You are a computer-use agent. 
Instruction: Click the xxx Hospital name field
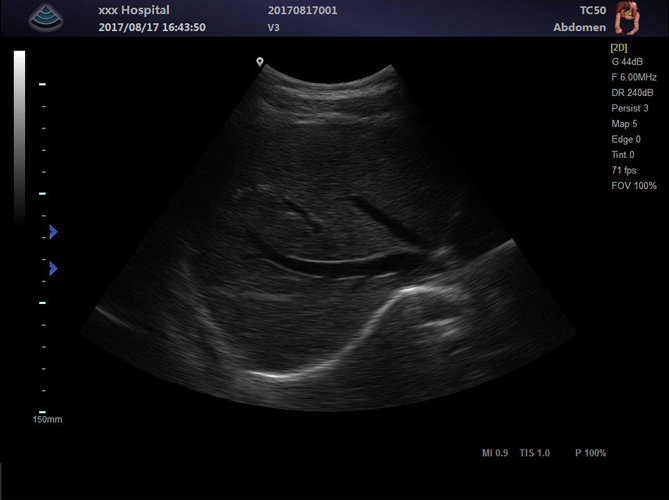[x=134, y=10]
